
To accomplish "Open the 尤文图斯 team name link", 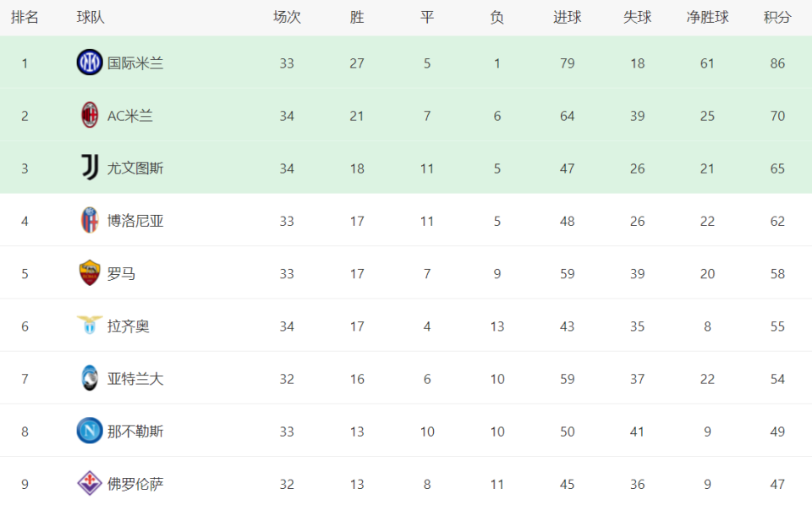I will 135,168.
